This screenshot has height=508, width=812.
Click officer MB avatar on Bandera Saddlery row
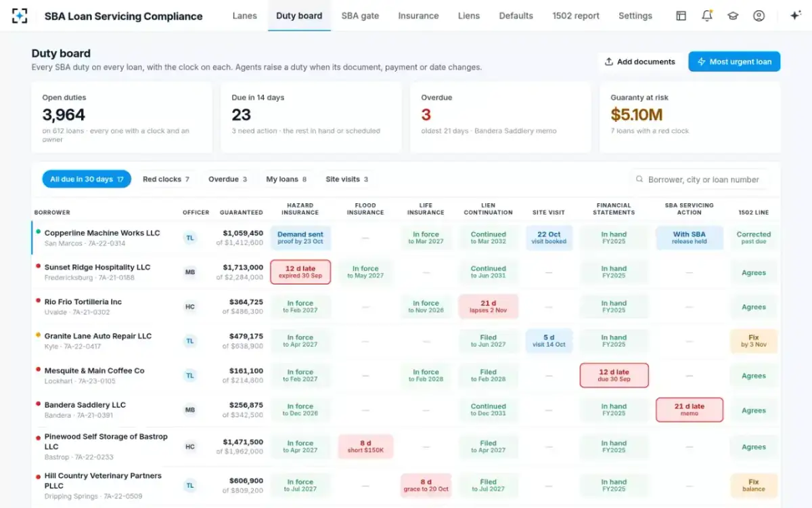(x=190, y=410)
